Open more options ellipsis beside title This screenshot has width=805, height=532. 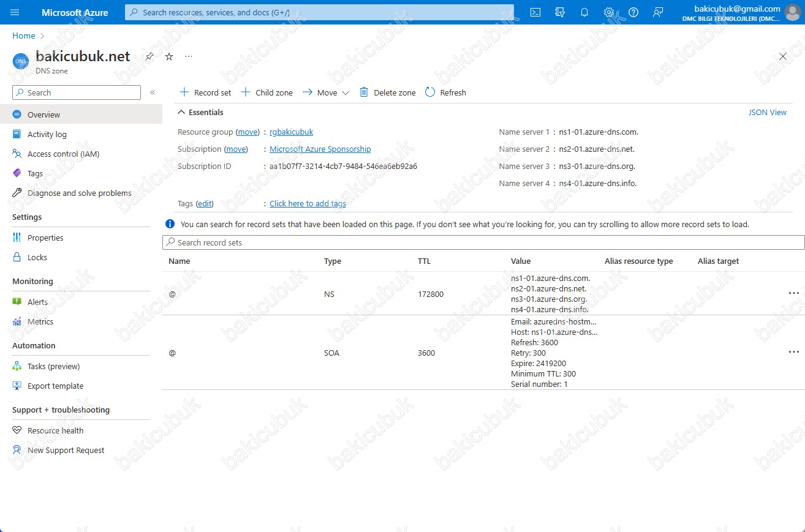(x=189, y=56)
